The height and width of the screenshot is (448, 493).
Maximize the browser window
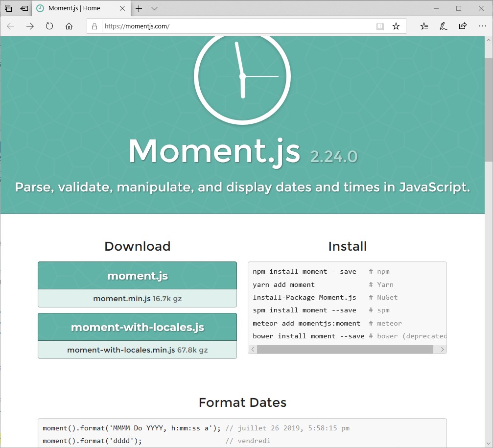coord(459,8)
